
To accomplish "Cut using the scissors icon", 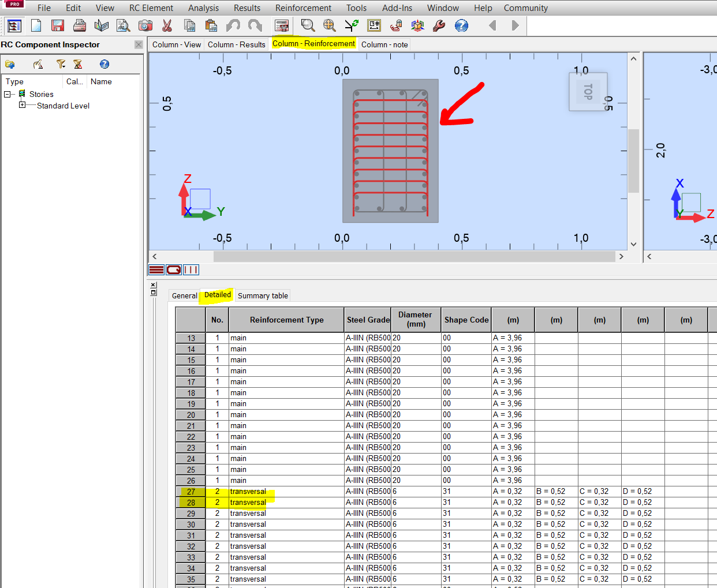I will coord(166,25).
